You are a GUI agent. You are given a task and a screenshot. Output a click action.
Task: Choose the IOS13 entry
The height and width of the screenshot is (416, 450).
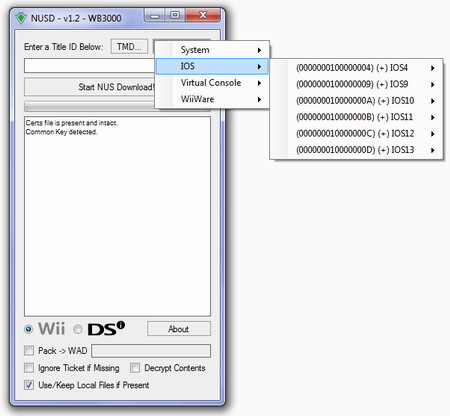point(357,150)
